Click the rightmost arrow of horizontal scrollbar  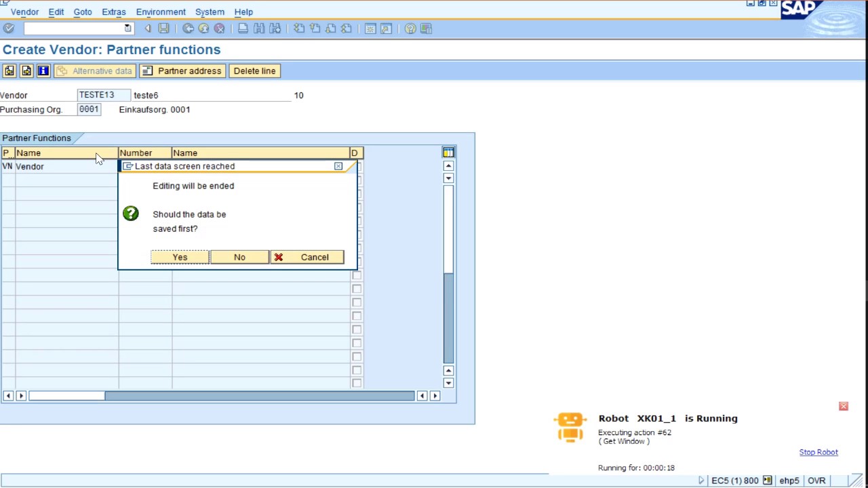435,396
